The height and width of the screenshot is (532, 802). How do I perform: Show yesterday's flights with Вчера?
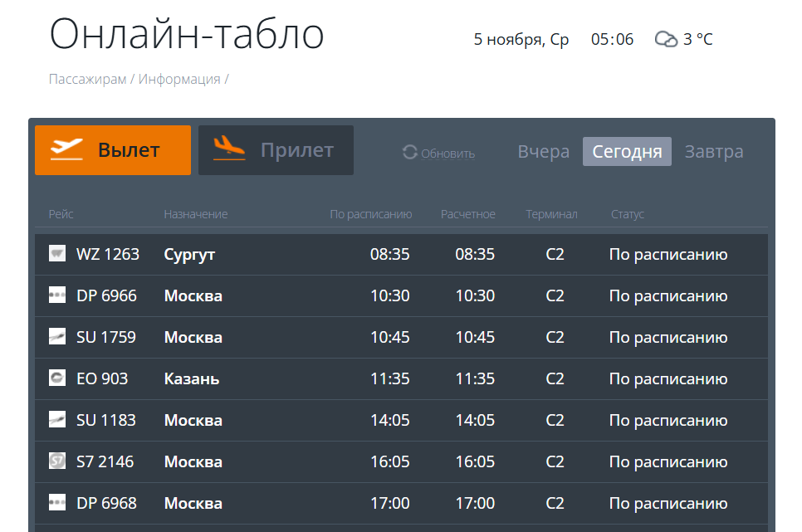click(x=543, y=151)
